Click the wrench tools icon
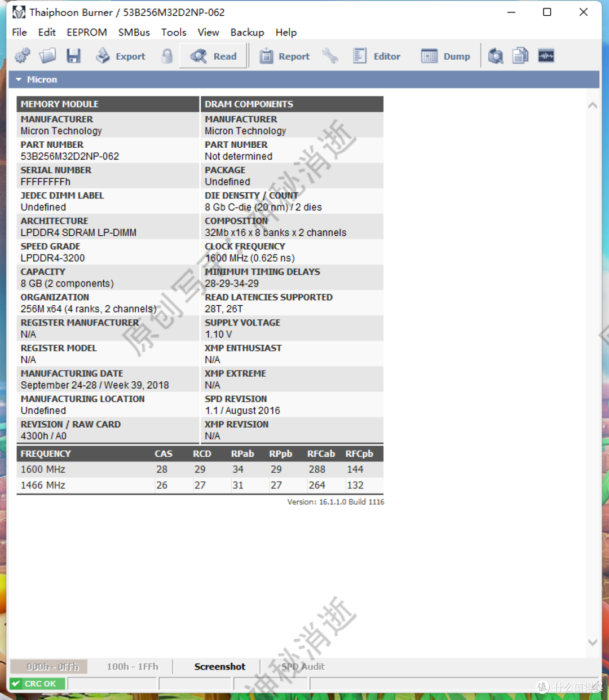This screenshot has height=700, width=609. [330, 56]
